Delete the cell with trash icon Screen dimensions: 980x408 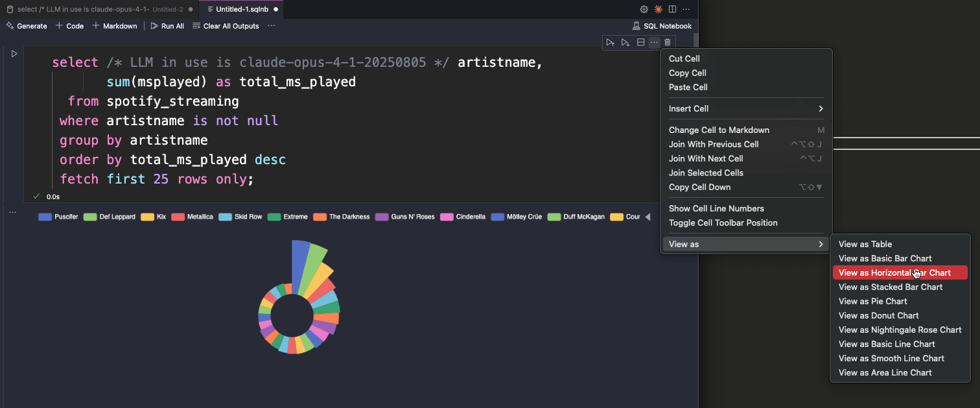[x=668, y=42]
